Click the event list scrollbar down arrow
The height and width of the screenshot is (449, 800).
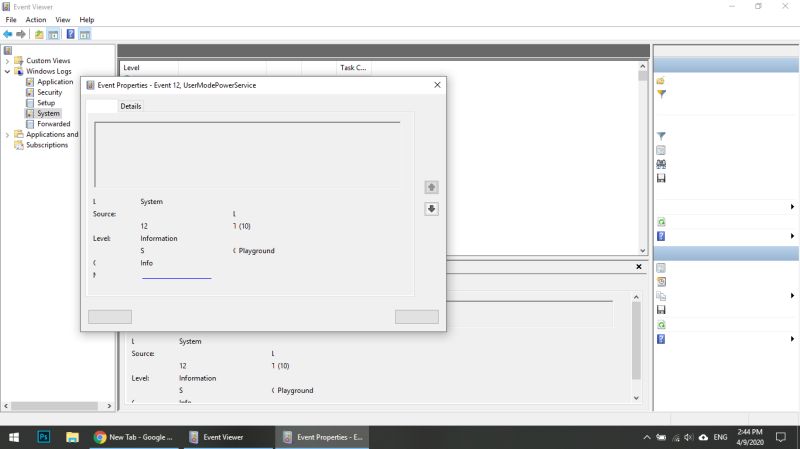tap(643, 251)
